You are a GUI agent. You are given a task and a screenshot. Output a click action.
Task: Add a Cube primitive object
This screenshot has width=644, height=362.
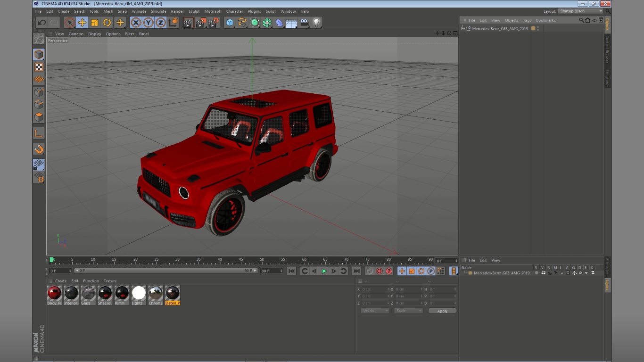[x=230, y=22]
